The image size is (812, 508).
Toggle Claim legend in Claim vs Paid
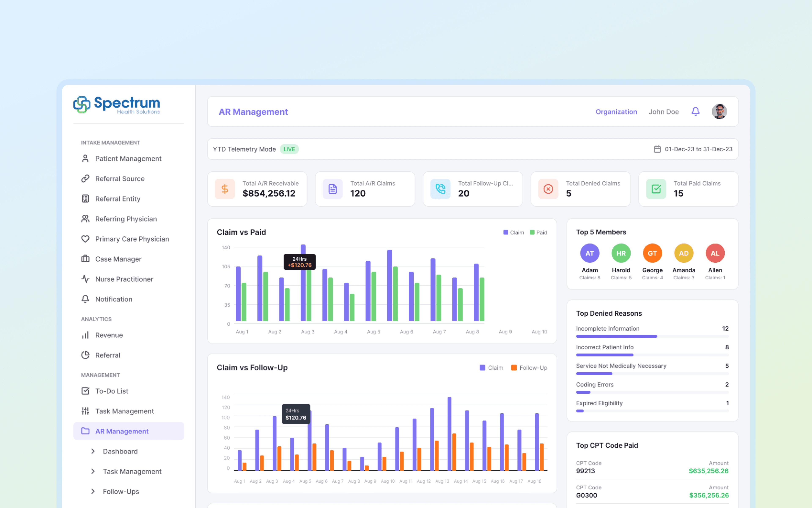[513, 232]
